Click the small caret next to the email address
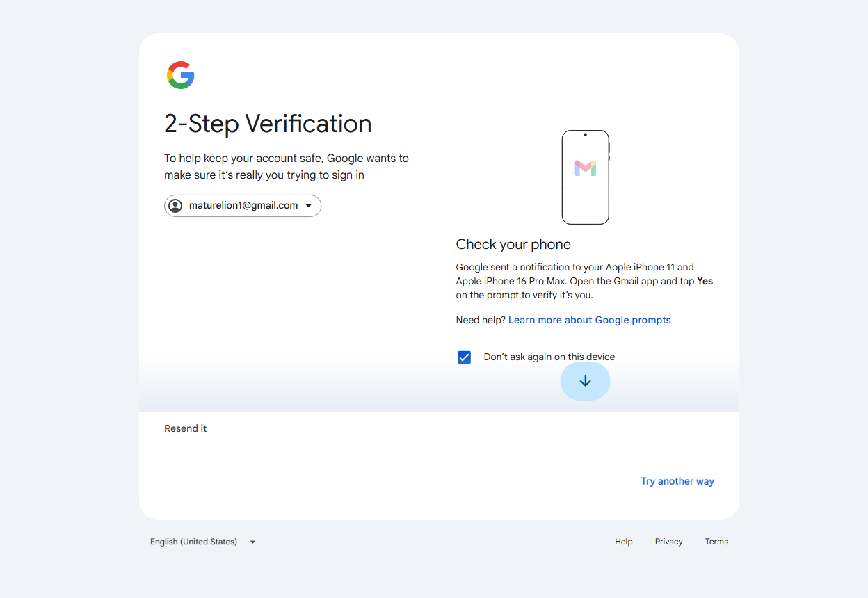Screen dimensions: 868x598 [308, 206]
